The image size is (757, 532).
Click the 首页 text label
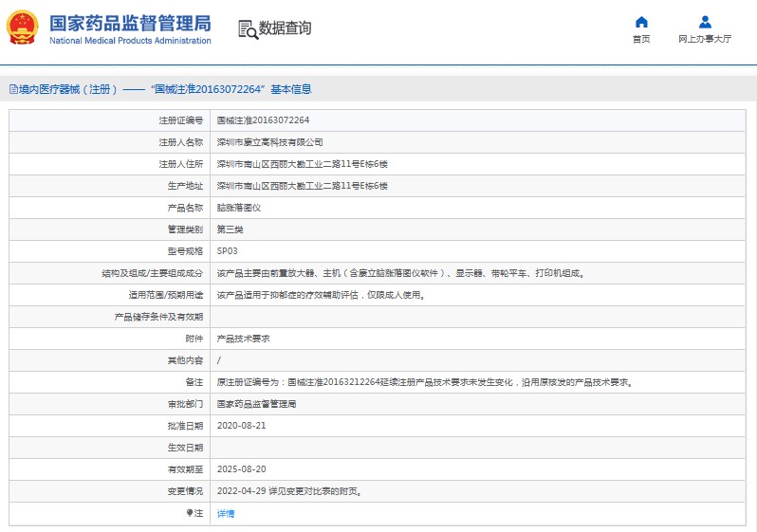pyautogui.click(x=641, y=39)
